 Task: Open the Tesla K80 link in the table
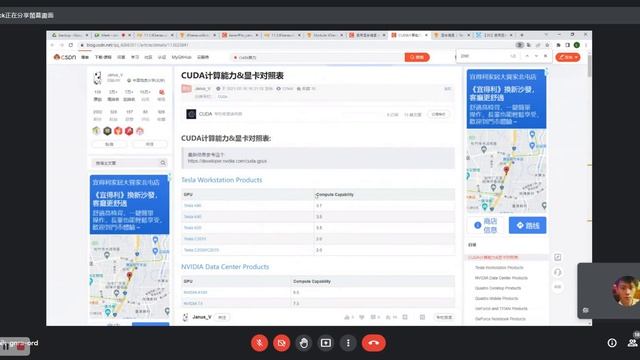tap(192, 206)
